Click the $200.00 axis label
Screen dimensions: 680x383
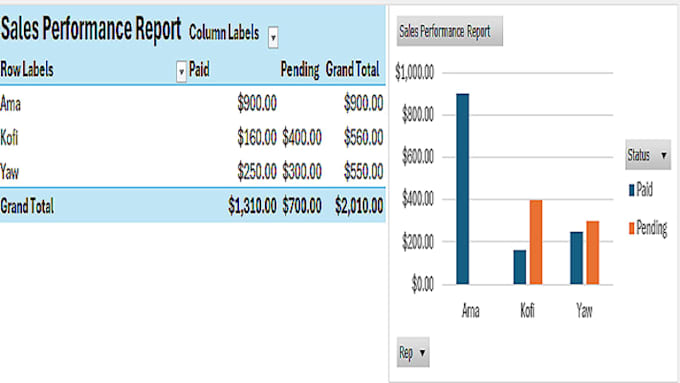(418, 242)
